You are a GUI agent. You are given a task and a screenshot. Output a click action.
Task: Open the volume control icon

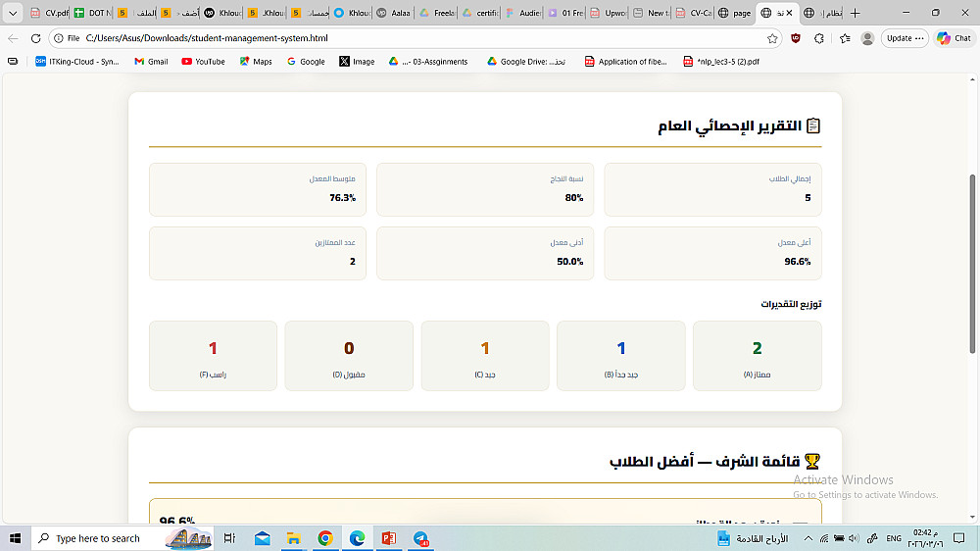click(x=855, y=538)
